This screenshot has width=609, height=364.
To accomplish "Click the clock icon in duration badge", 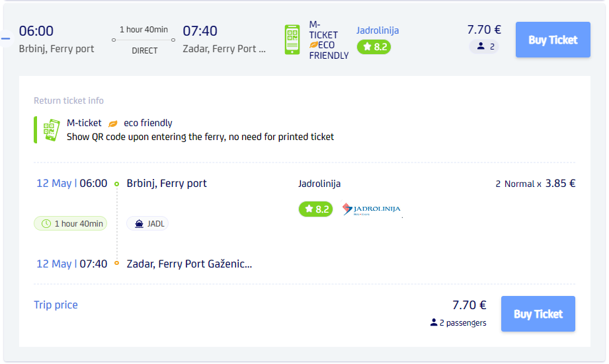I will pyautogui.click(x=46, y=223).
